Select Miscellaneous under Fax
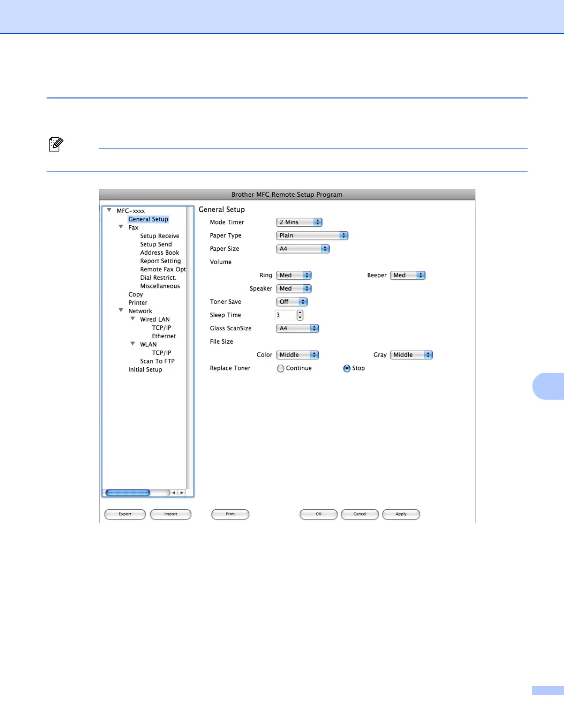 [160, 286]
